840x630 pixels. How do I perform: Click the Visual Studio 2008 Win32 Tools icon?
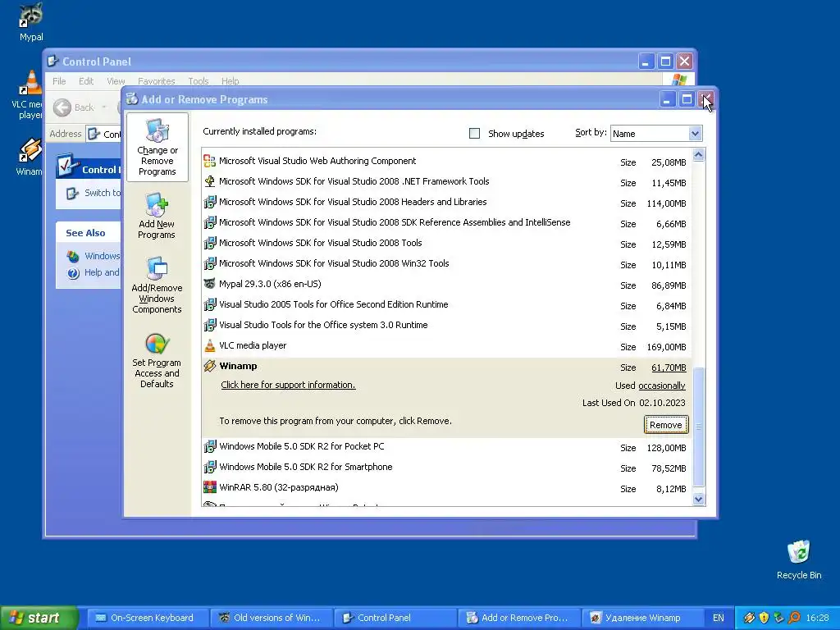(209, 263)
